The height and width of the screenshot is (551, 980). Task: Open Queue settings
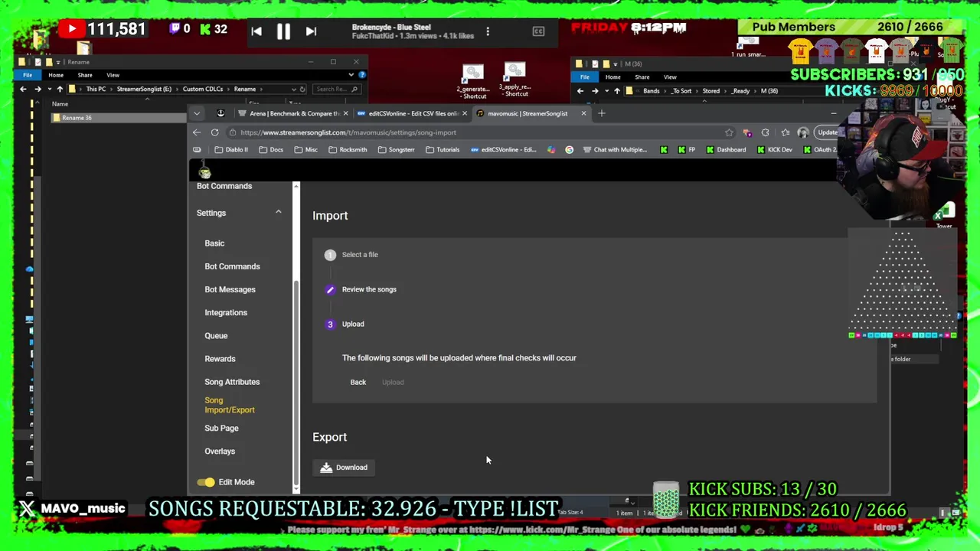216,335
